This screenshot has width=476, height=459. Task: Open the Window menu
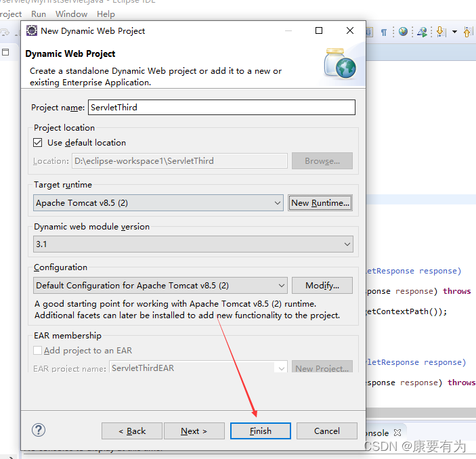71,14
